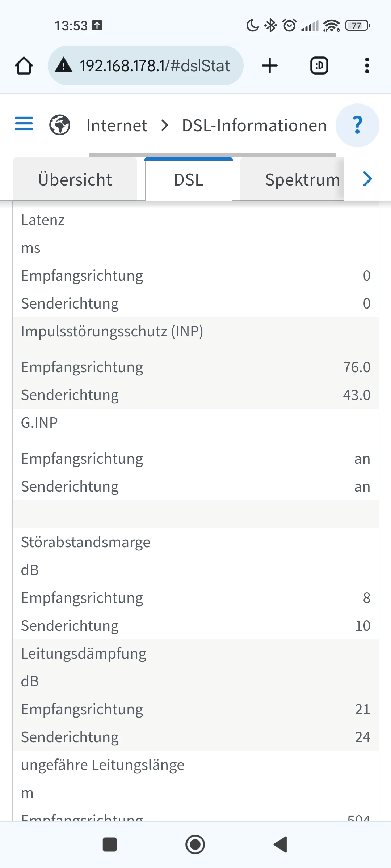The width and height of the screenshot is (391, 868).
Task: Tap the browser home icon
Action: click(x=24, y=66)
